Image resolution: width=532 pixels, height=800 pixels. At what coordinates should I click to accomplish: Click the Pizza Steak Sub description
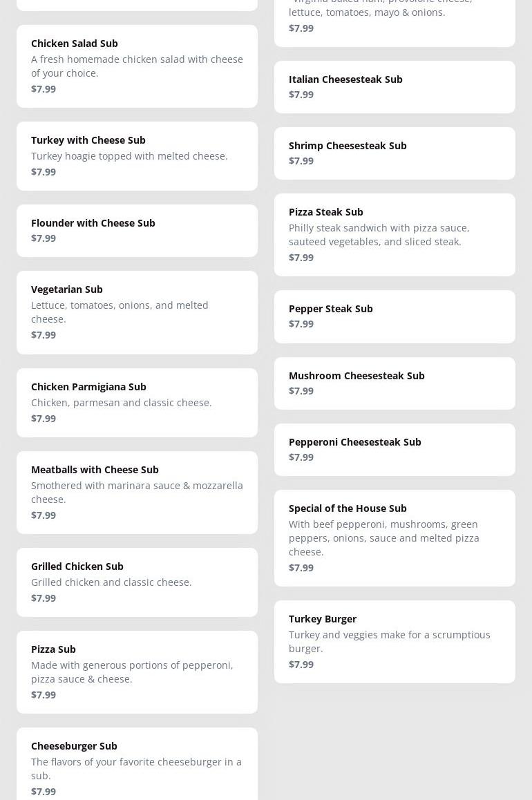point(379,235)
